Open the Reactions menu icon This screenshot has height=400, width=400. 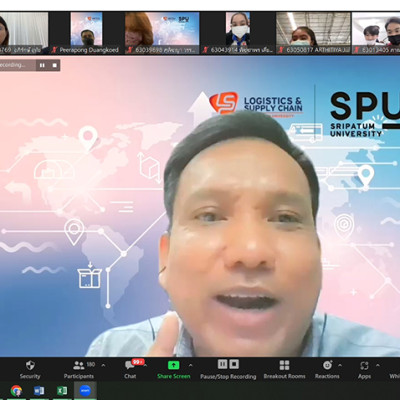327,365
